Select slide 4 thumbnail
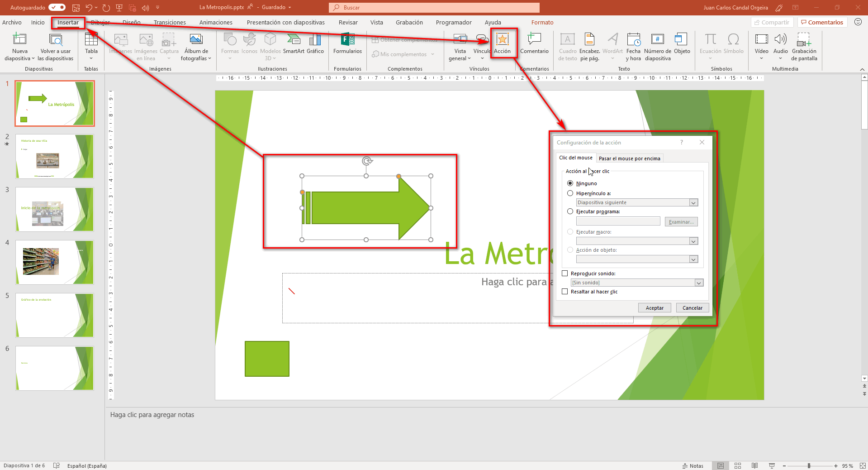 pos(55,262)
